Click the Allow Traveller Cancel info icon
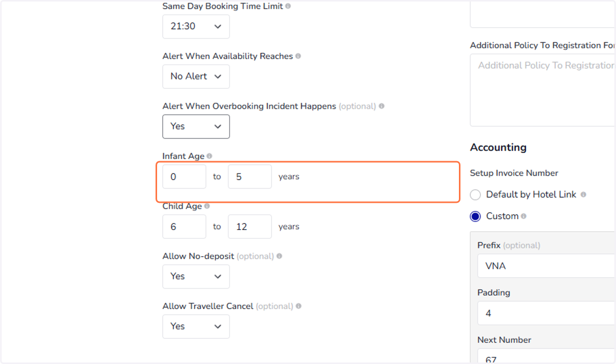This screenshot has width=616, height=364. 298,306
